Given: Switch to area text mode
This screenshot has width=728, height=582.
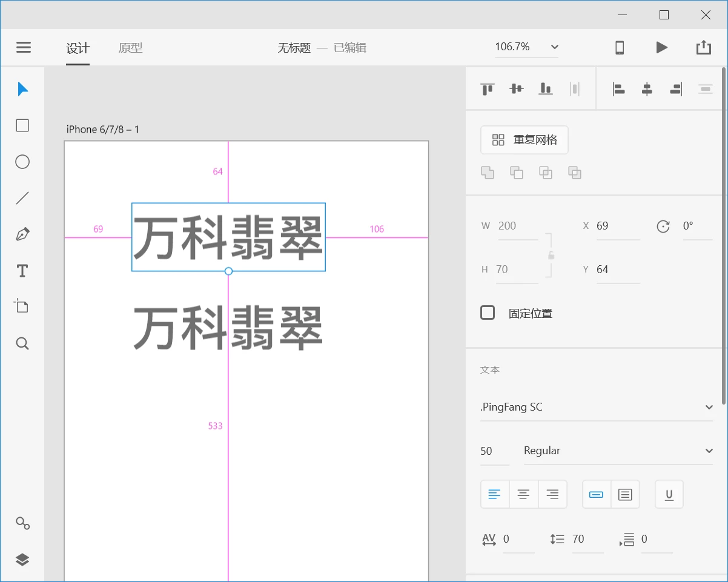Looking at the screenshot, I should click(x=625, y=494).
